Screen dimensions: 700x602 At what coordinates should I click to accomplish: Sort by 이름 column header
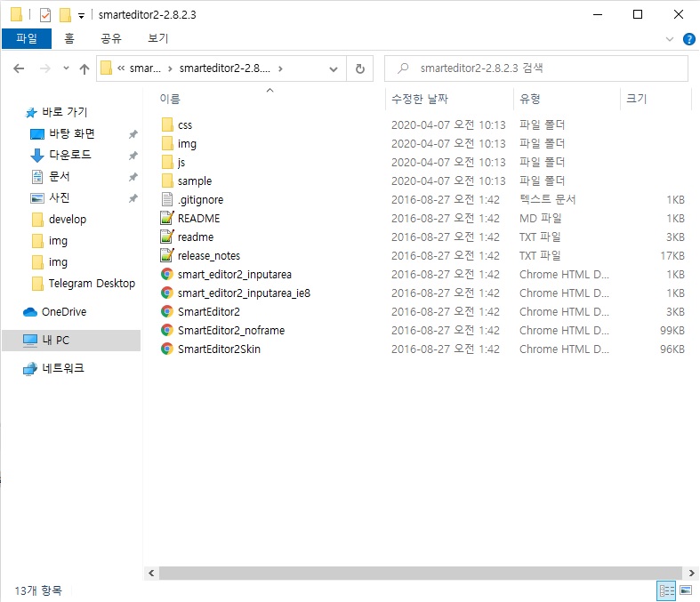click(170, 99)
